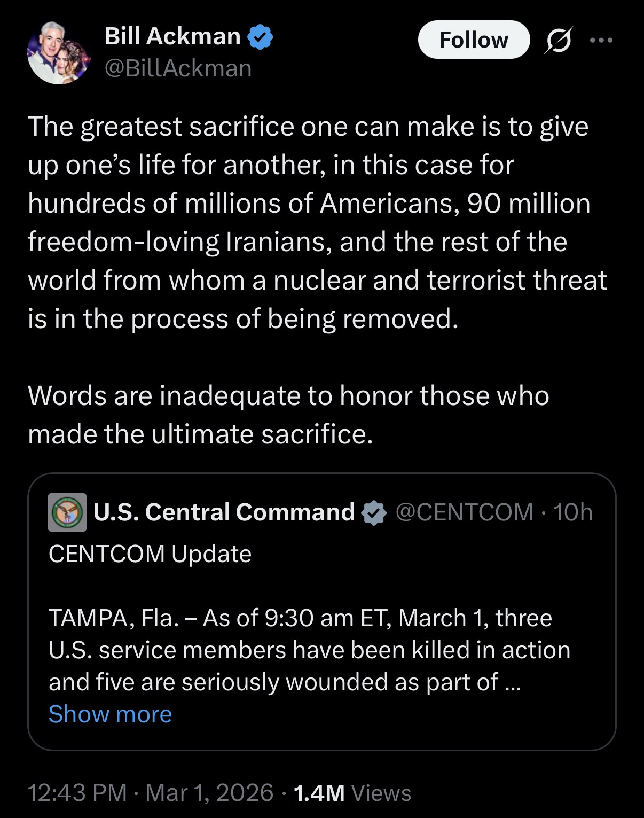Click the U.S. Central Command avatar icon

67,512
